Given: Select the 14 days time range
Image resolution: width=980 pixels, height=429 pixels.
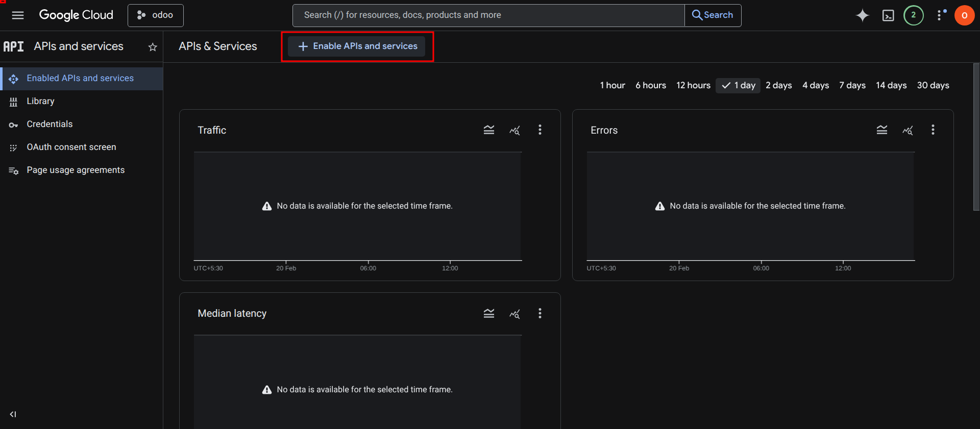Looking at the screenshot, I should 891,85.
